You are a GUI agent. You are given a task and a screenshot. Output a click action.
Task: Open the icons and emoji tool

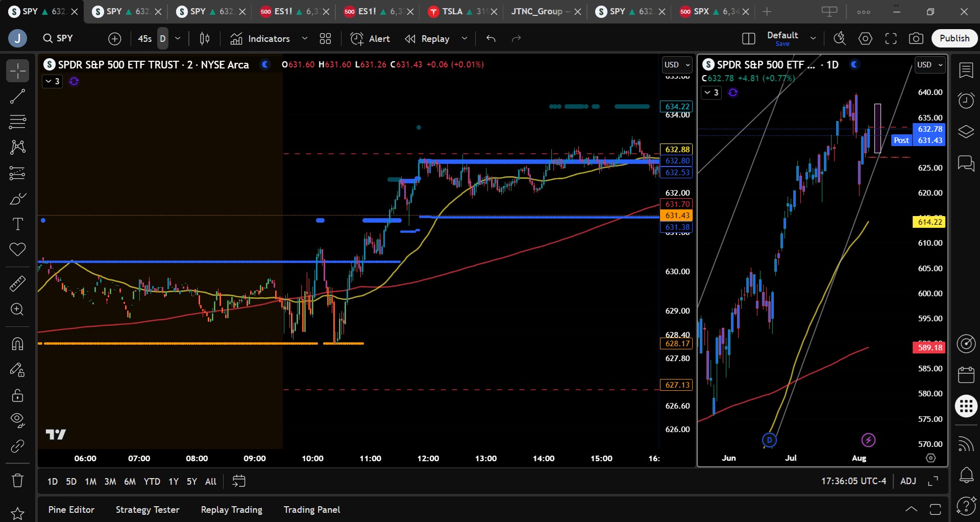[x=17, y=250]
